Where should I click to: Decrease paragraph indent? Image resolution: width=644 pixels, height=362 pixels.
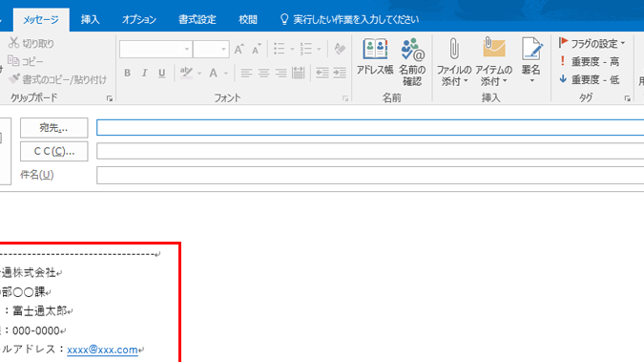tap(322, 74)
